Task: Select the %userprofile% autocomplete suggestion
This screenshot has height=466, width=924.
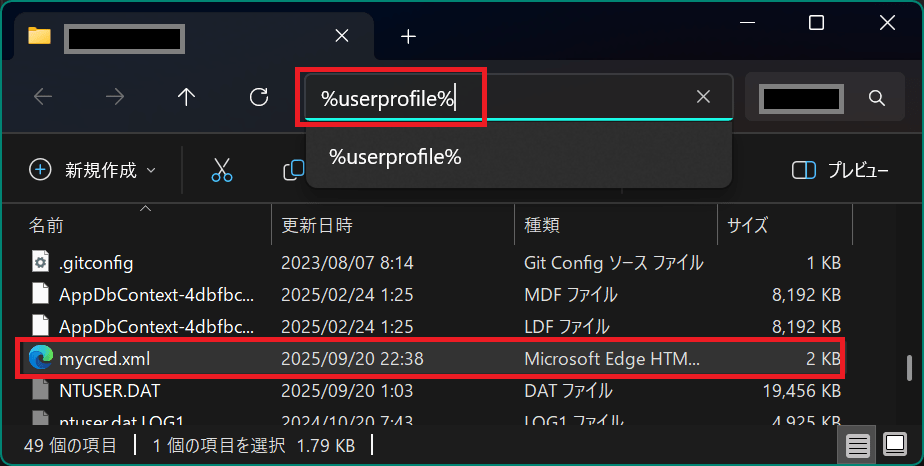Action: [396, 157]
